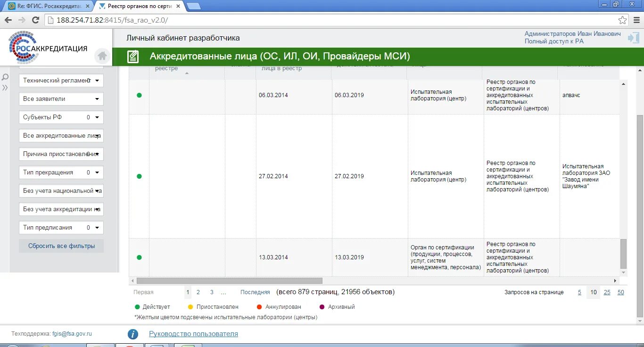644x347 pixels.
Task: Click the table scroll-down arrow
Action: pyautogui.click(x=624, y=273)
